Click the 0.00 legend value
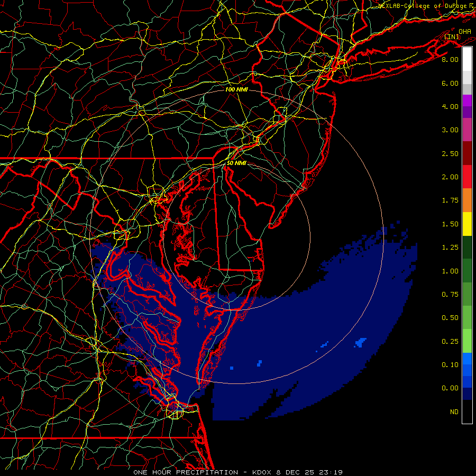 (450, 388)
